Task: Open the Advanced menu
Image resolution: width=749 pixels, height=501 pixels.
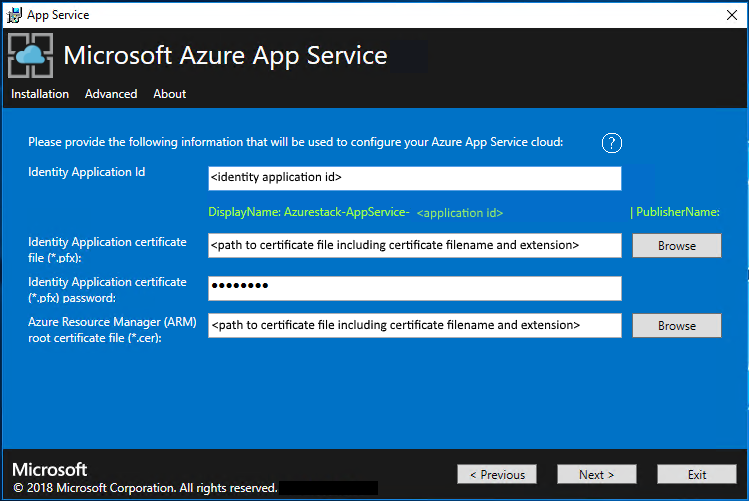Action: (111, 94)
